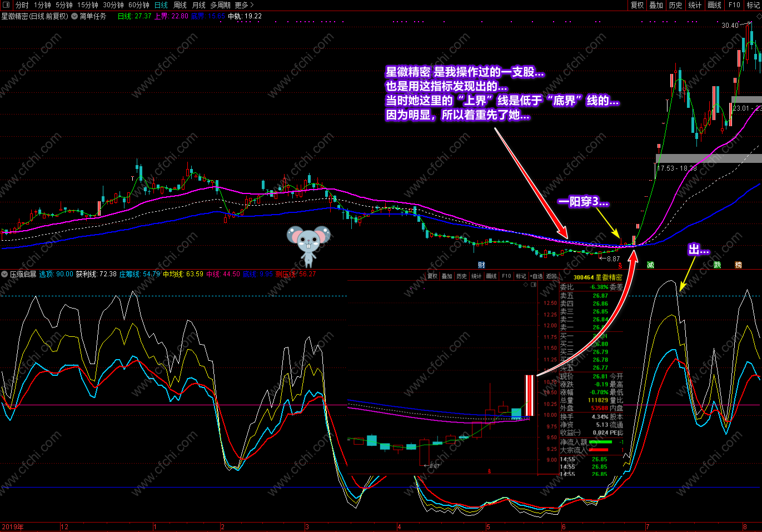Toggle the small panel icon in the inset chart
The width and height of the screenshot is (762, 532).
click(534, 285)
